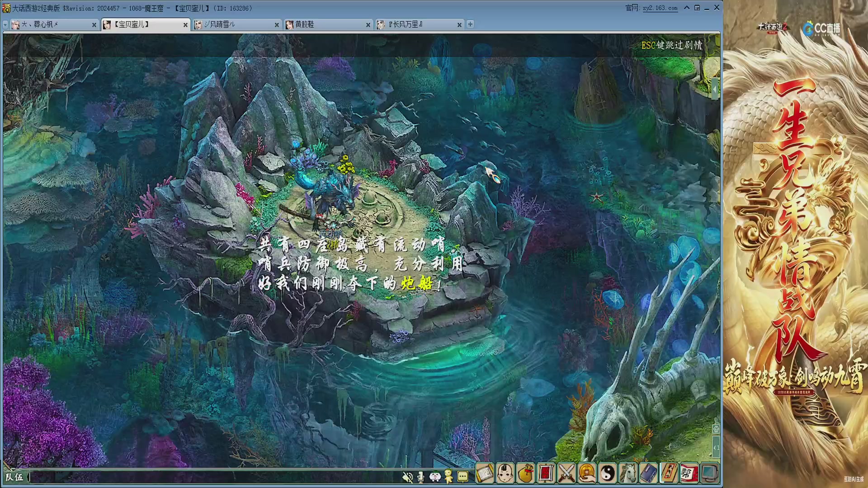Open the white horse mount icon
Viewport: 868px width, 488px height.
pos(628,474)
